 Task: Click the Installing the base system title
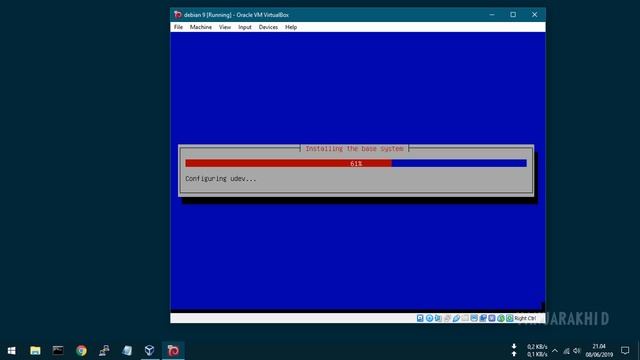[354, 149]
